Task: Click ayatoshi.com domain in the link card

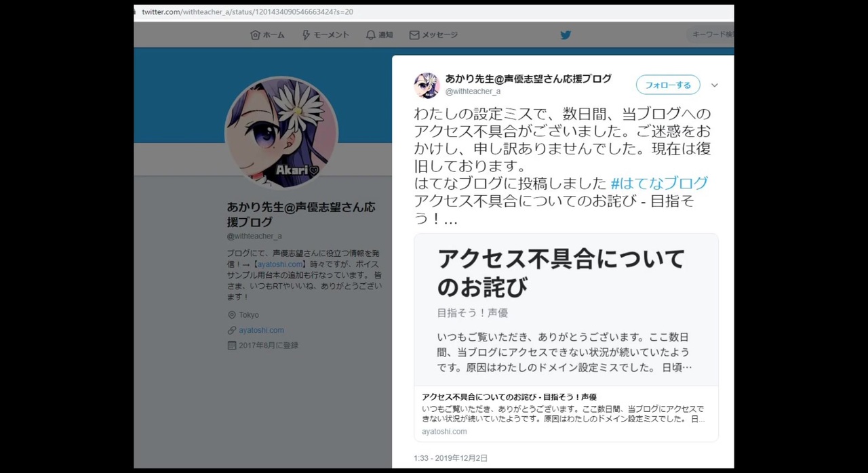Action: (x=444, y=432)
